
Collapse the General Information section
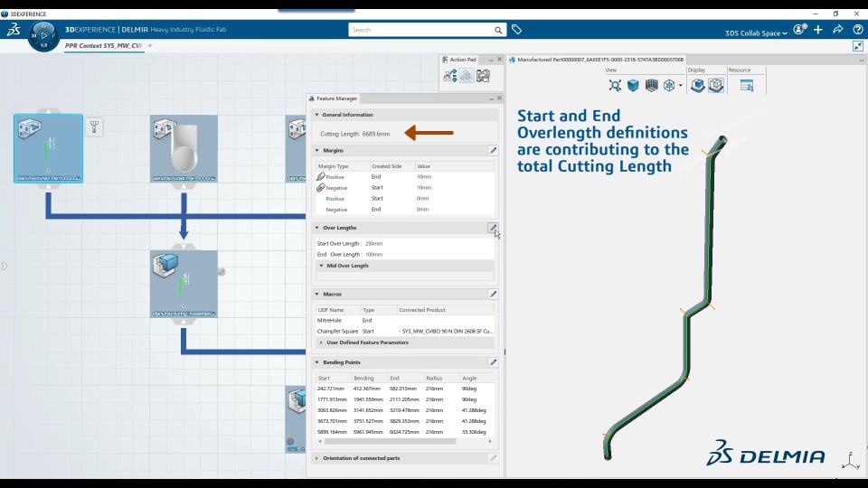click(317, 115)
